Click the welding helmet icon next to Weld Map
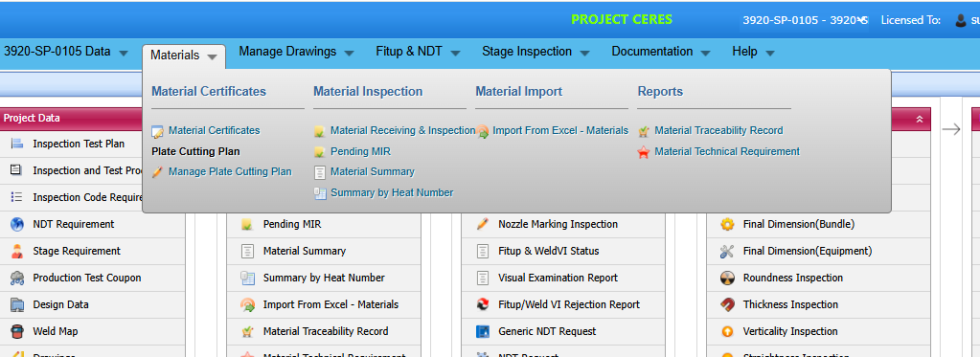980x357 pixels. coord(17,331)
